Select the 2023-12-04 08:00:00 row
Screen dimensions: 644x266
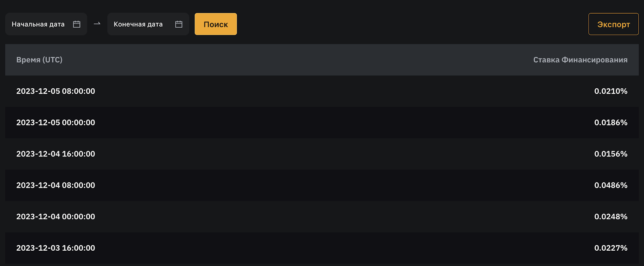pyautogui.click(x=56, y=185)
